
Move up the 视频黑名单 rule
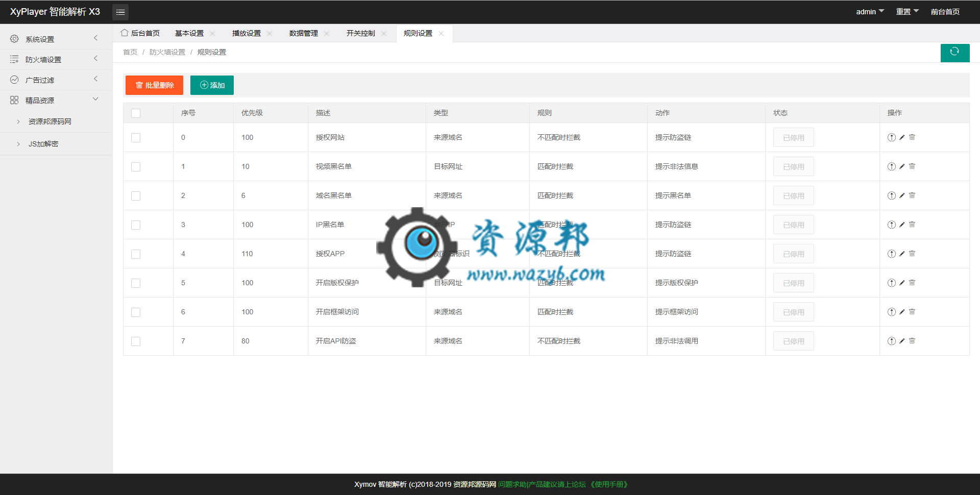tap(891, 166)
